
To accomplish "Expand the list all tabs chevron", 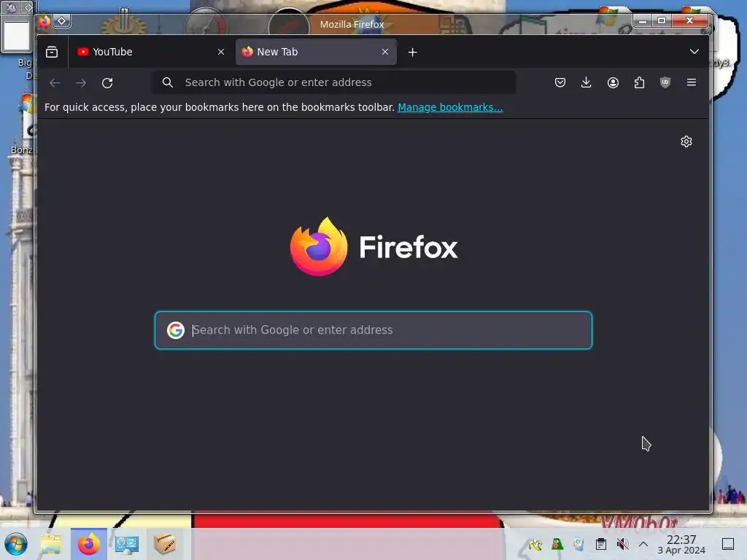I will pos(694,52).
